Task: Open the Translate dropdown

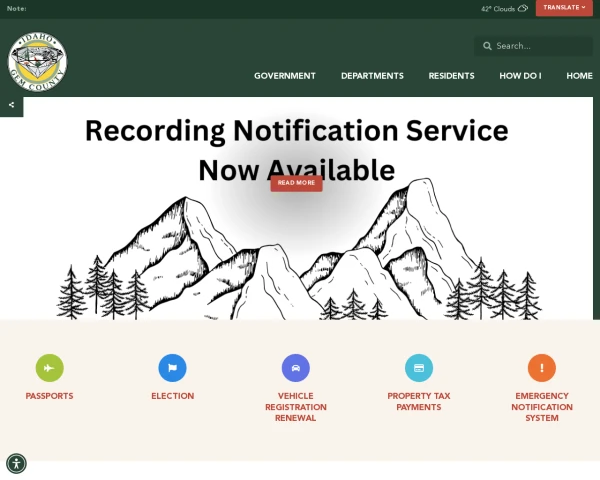Action: tap(564, 8)
